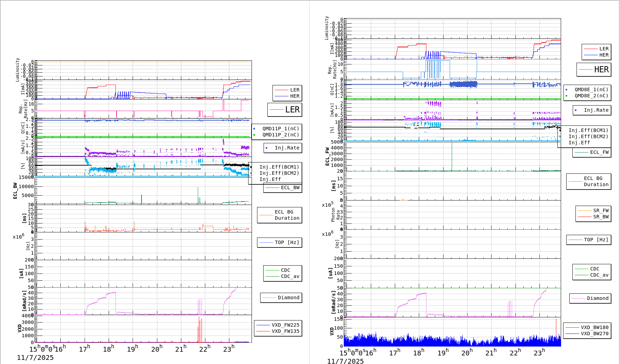
Task: Click the VXD_FW225 blue line swatch
Action: tap(263, 325)
